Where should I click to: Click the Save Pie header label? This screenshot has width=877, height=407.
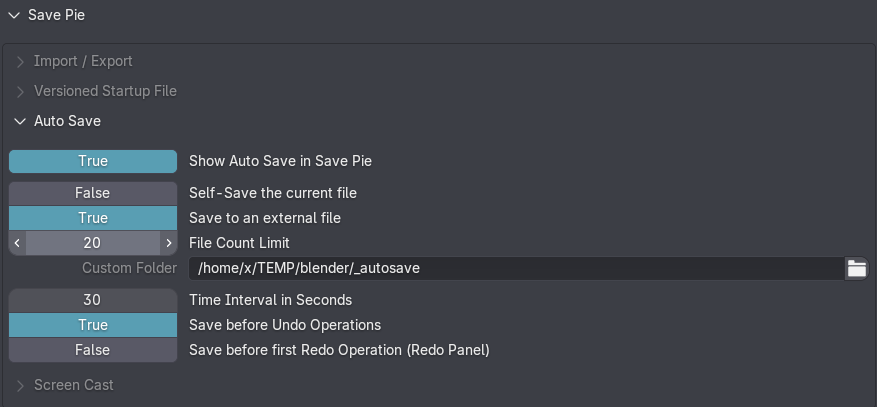[56, 15]
